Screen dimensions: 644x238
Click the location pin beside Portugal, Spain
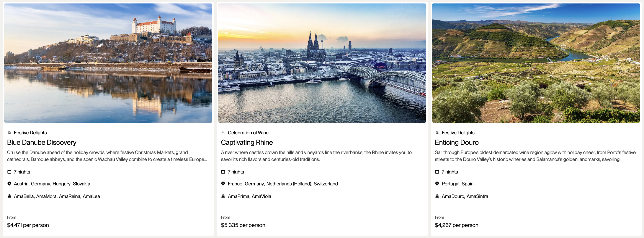437,184
